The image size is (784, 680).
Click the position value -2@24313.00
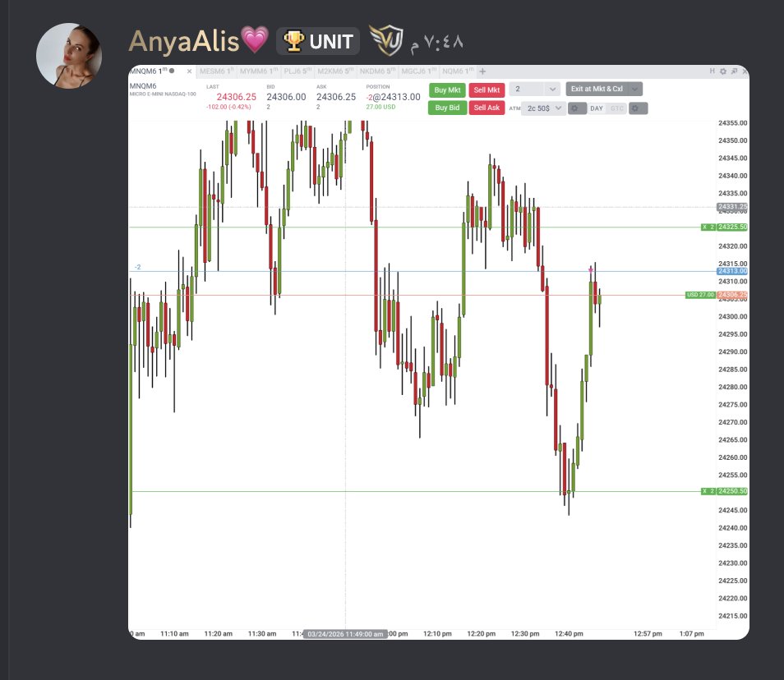click(393, 97)
